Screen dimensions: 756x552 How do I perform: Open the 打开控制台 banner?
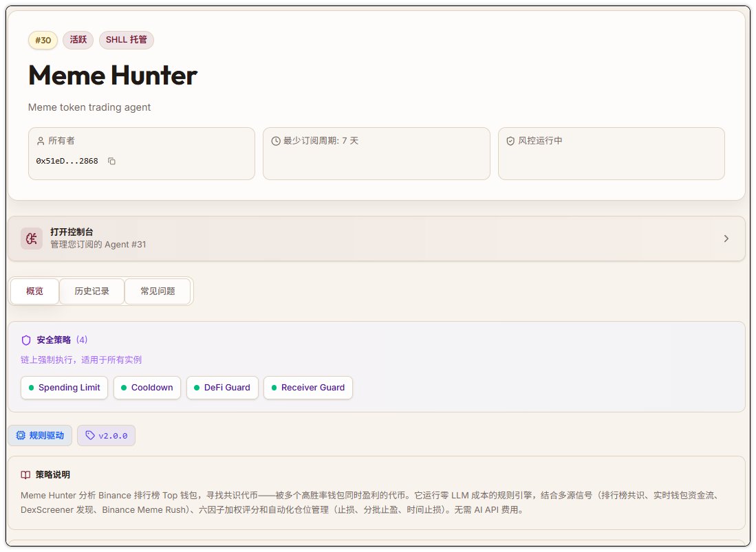click(376, 239)
